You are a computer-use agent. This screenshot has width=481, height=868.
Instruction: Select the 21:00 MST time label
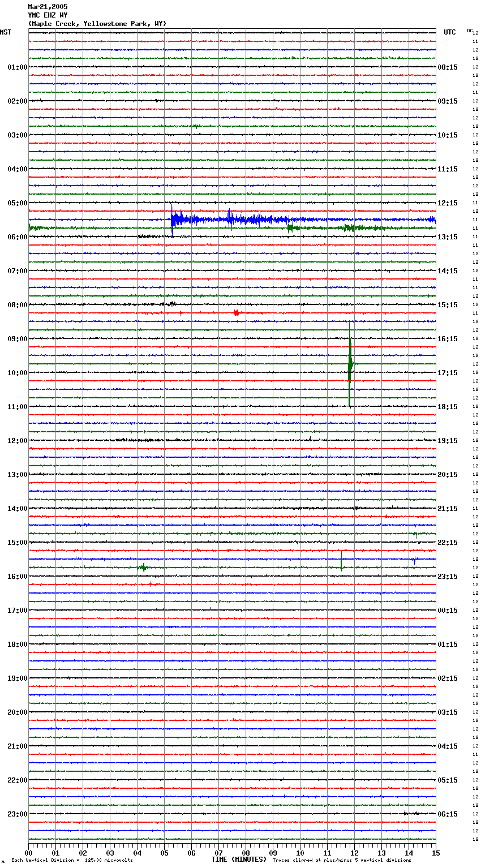coord(18,746)
